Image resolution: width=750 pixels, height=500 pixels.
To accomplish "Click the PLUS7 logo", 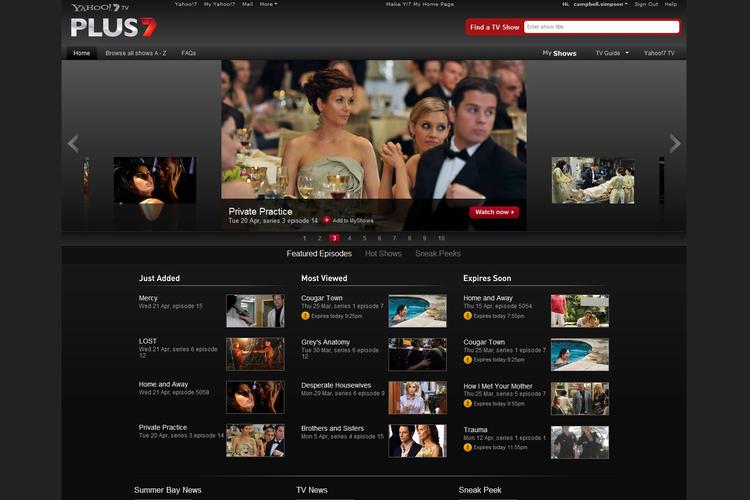I will tap(113, 27).
